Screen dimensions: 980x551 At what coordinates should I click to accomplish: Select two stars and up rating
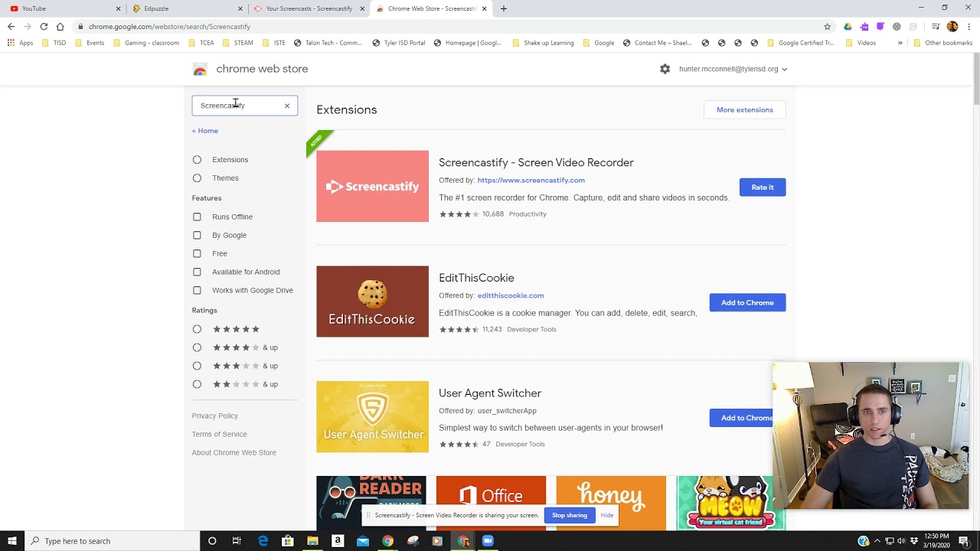pos(197,384)
